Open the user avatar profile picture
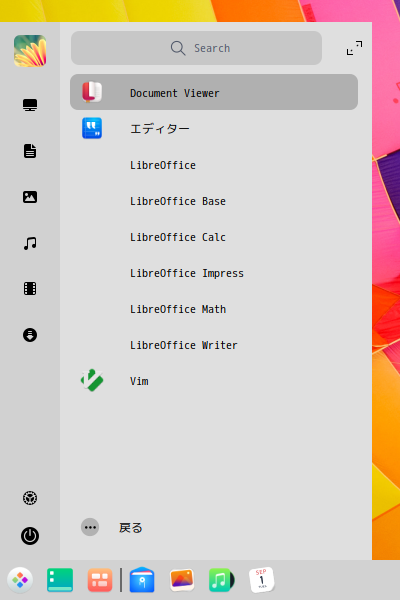400x600 pixels. tap(30, 51)
